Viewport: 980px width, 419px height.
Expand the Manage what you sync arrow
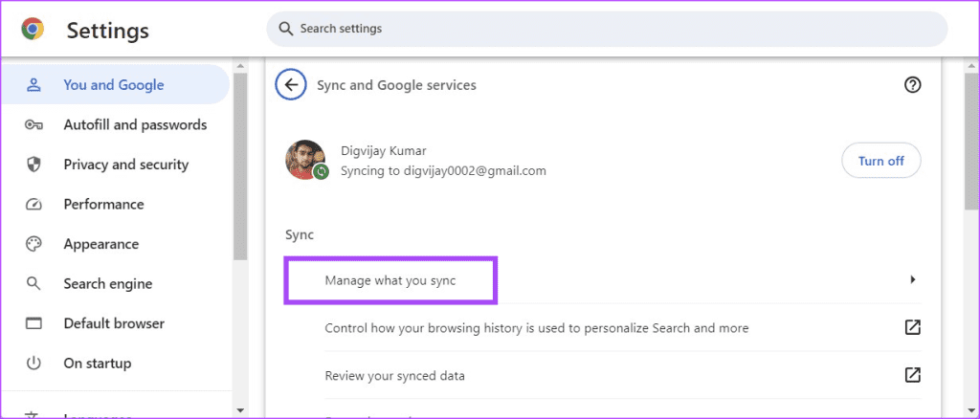(912, 279)
